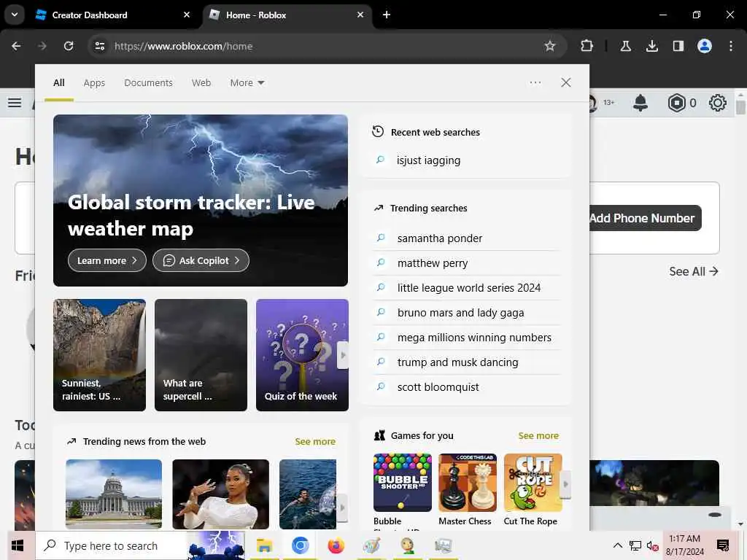Search trending samantha ponder
Viewport: 747px width, 560px height.
click(x=467, y=238)
